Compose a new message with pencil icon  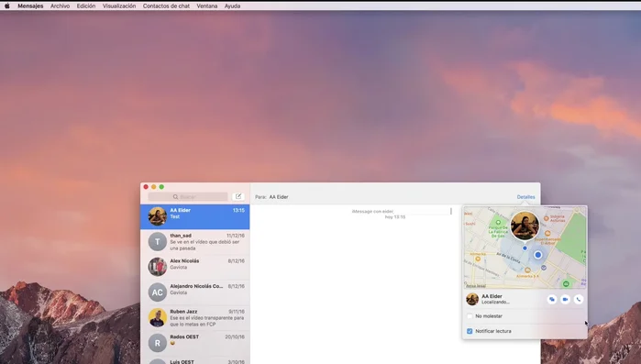pos(238,196)
